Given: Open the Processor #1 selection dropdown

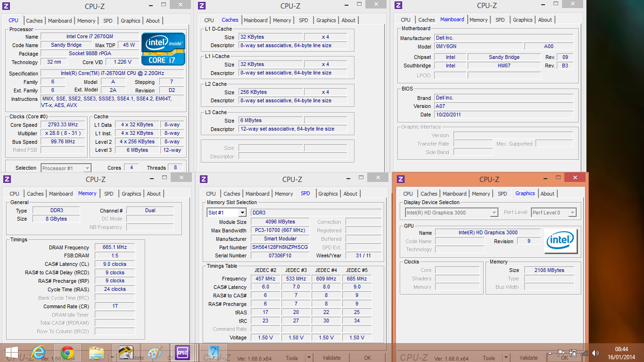Looking at the screenshot, I should pos(66,168).
